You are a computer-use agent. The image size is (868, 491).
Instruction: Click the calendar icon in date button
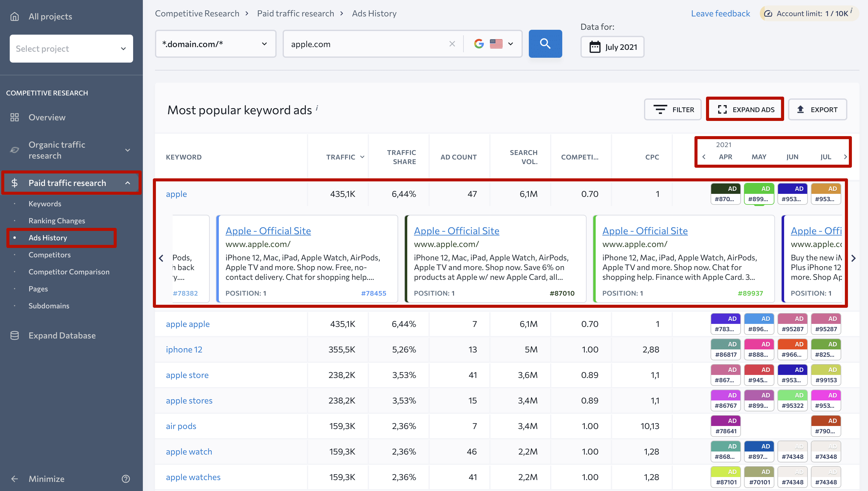(x=595, y=47)
